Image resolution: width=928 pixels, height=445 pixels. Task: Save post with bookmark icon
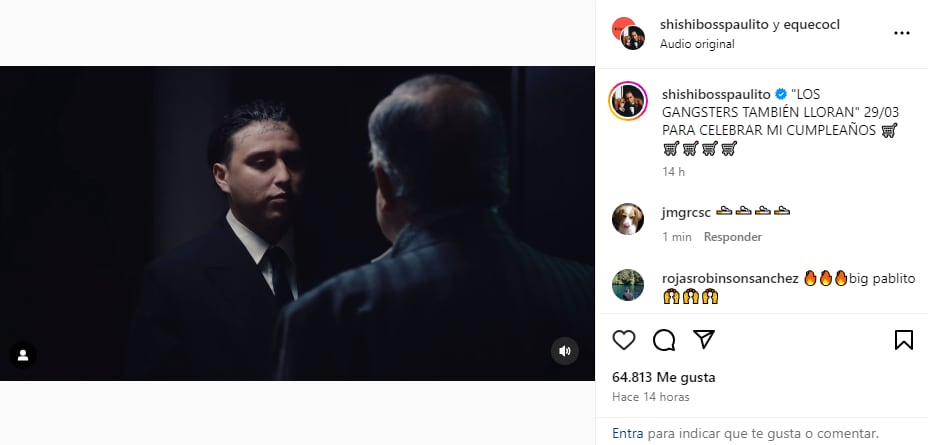903,340
